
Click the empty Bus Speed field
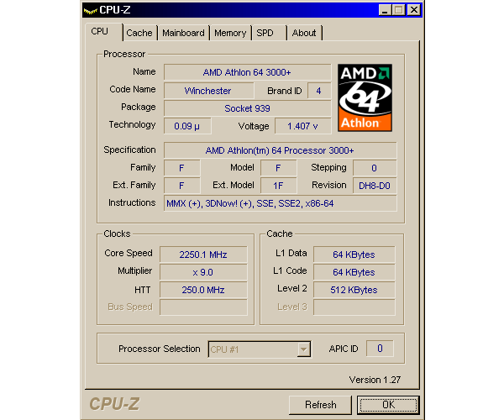203,307
